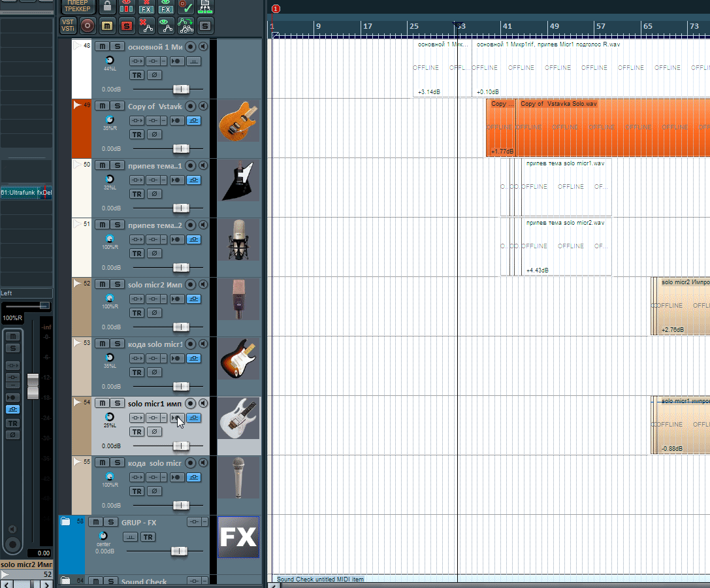Click record arm circle in mixer strip

coord(12,544)
